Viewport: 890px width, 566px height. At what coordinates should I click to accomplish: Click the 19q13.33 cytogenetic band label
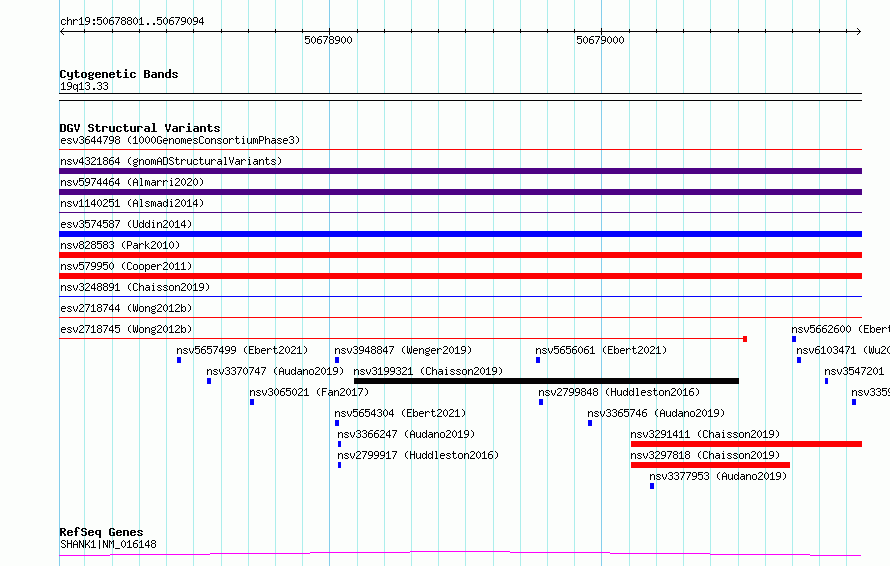[84, 86]
